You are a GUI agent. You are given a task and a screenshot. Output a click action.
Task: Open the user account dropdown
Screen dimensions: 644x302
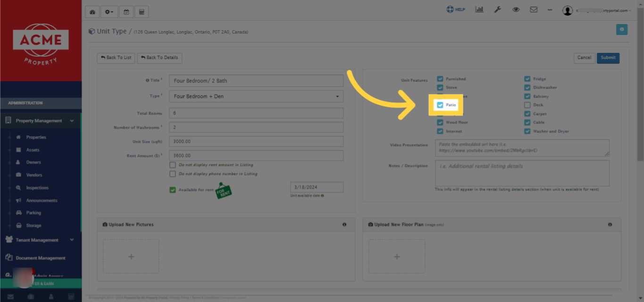596,10
